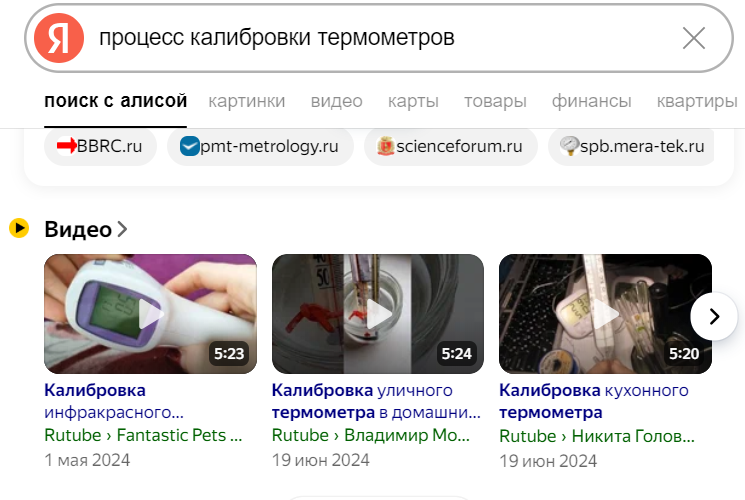Screen dimensions: 745x500
Task: Play the outdoor thermometer calibration video
Action: click(378, 314)
